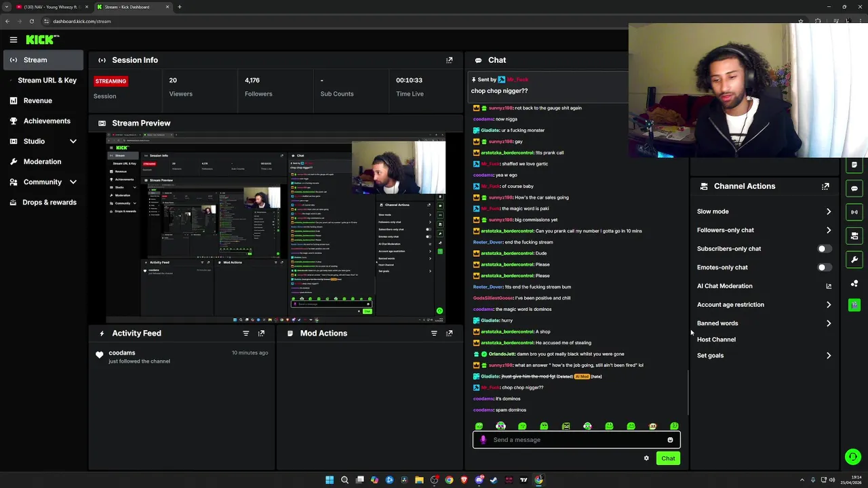Click the green Chat send button
This screenshot has height=488, width=868.
668,459
